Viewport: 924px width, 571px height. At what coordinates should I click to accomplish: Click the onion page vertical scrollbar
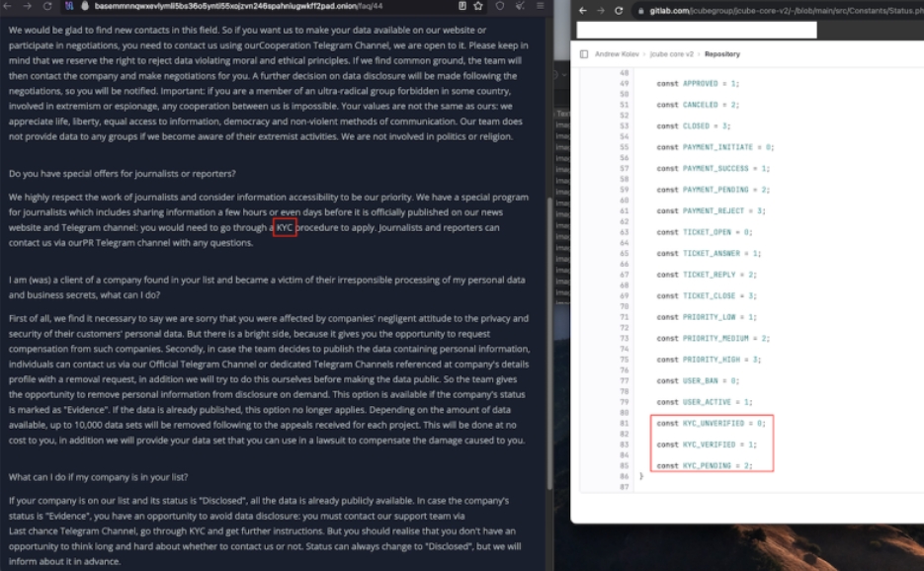[x=549, y=343]
